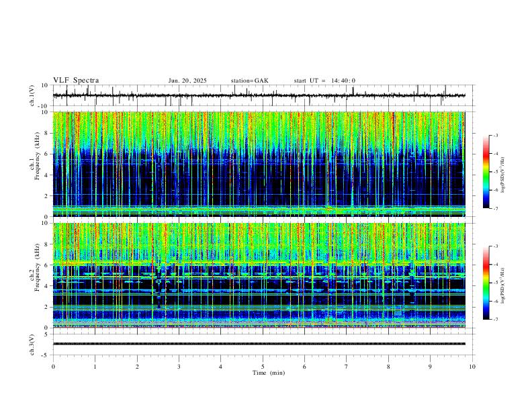Click '2' on the Time axis
The height and width of the screenshot is (411, 532).
click(137, 367)
